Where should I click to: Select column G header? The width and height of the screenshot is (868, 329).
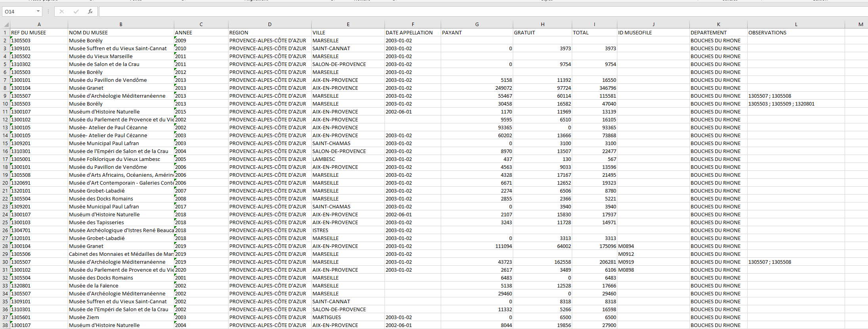coord(477,24)
